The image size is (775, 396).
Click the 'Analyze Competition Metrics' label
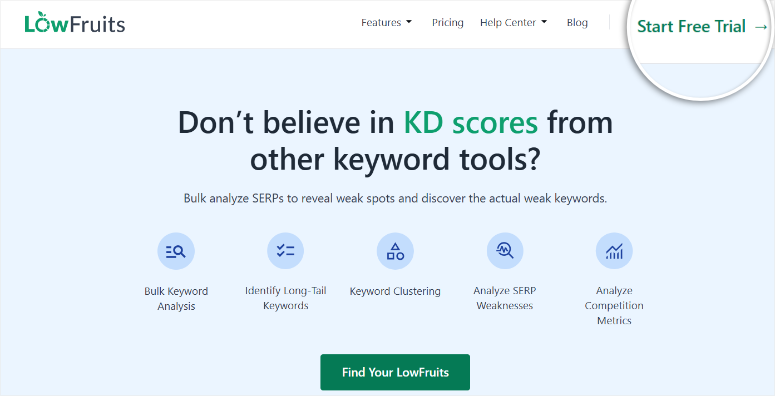(x=614, y=306)
